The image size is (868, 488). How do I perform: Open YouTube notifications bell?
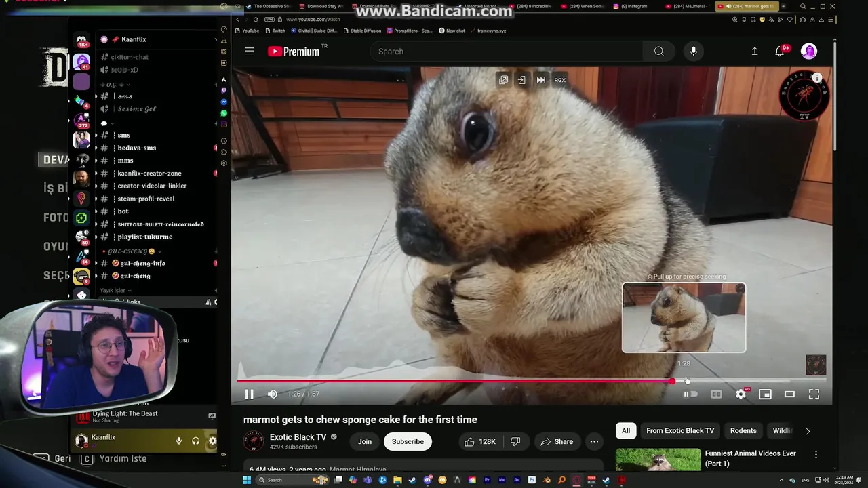point(780,52)
